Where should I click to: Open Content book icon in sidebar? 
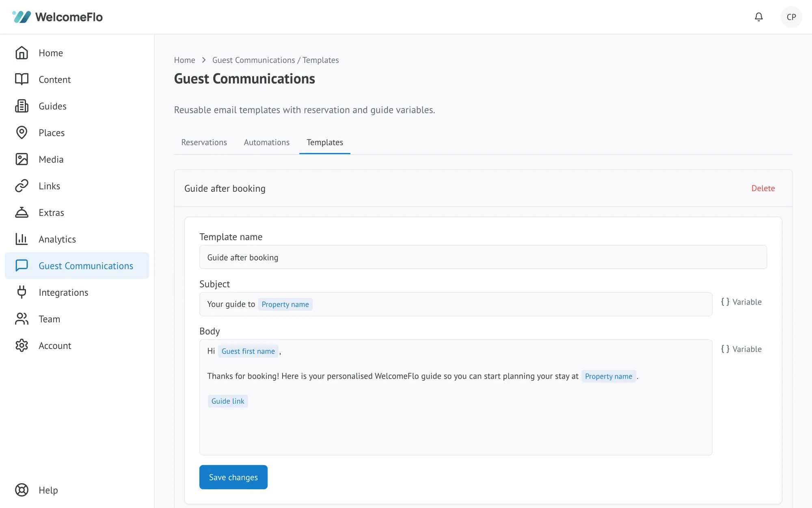pyautogui.click(x=22, y=79)
